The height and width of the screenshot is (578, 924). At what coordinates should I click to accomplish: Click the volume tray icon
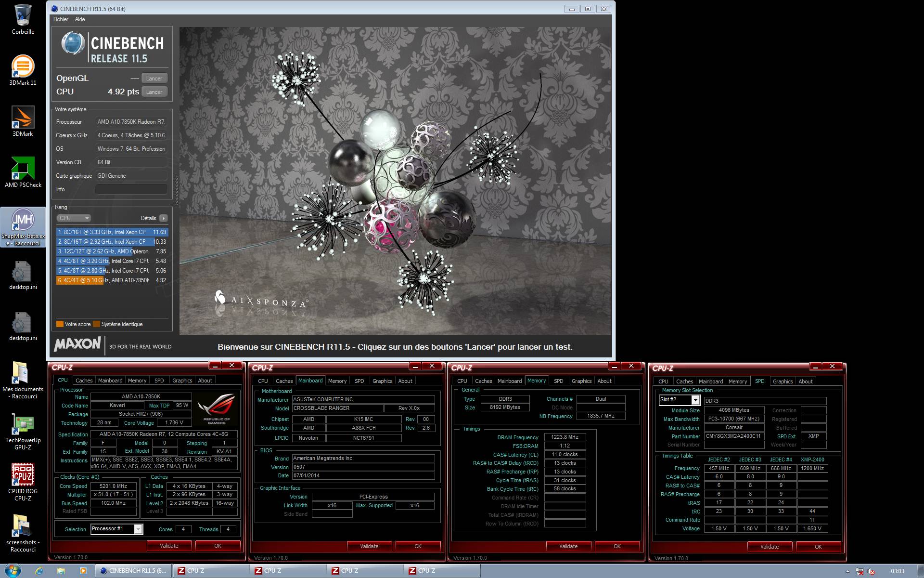tap(871, 571)
